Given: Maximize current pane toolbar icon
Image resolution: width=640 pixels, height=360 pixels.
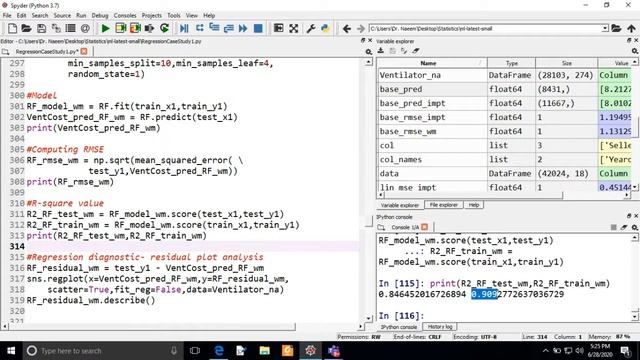Looking at the screenshot, I should 278,29.
